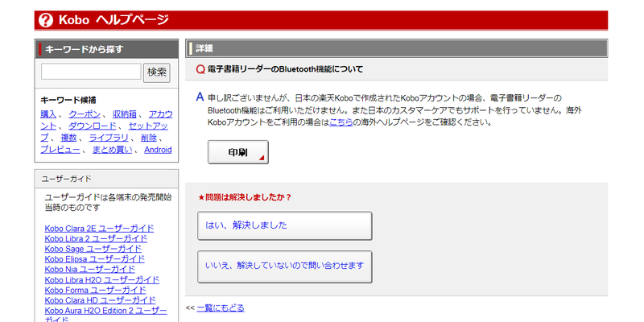Open Kobo Sage ユーザーガイド
This screenshot has width=644, height=322.
pos(93,249)
